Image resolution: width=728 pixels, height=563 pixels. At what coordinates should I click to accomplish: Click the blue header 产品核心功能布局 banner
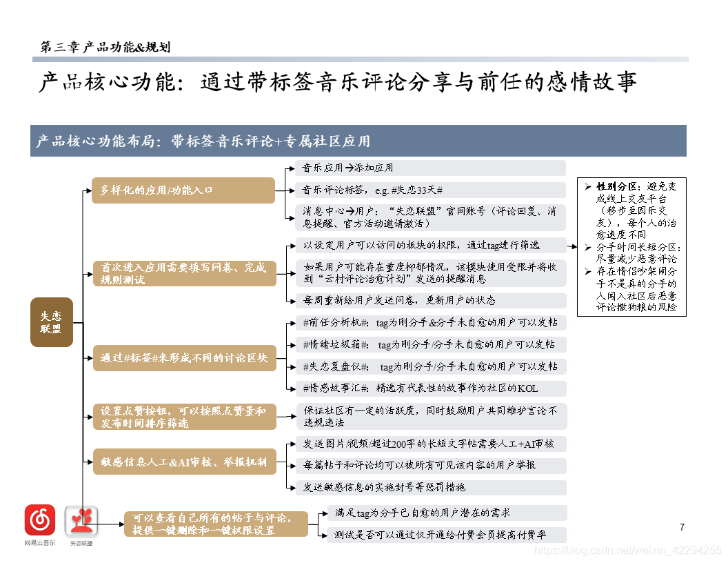358,141
